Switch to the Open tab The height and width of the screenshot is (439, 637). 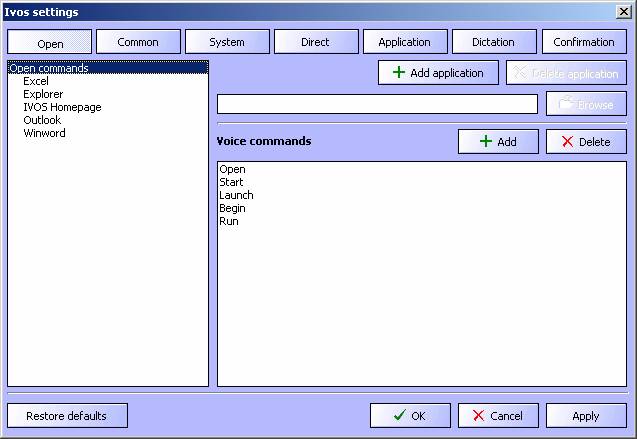(x=50, y=41)
